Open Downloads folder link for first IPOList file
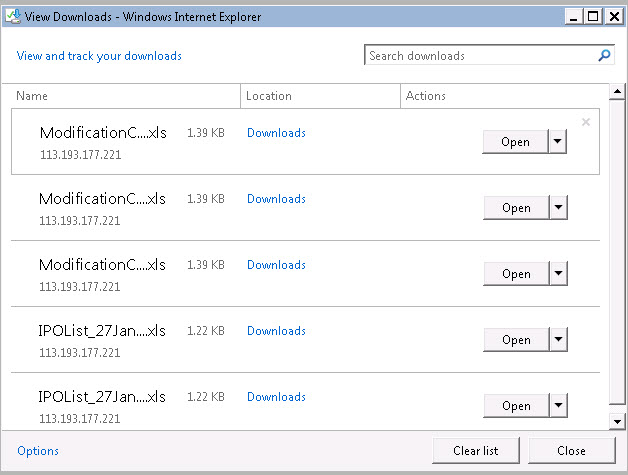The width and height of the screenshot is (628, 475). [276, 331]
